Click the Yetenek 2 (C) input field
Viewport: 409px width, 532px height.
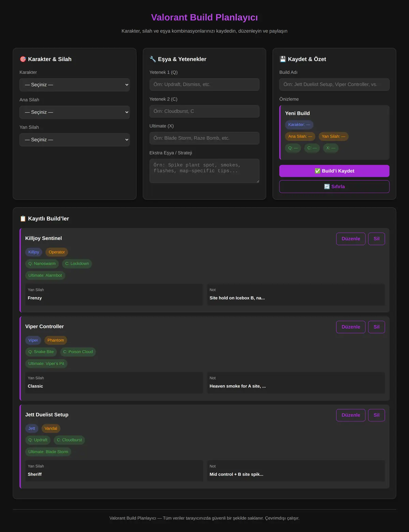(x=204, y=111)
